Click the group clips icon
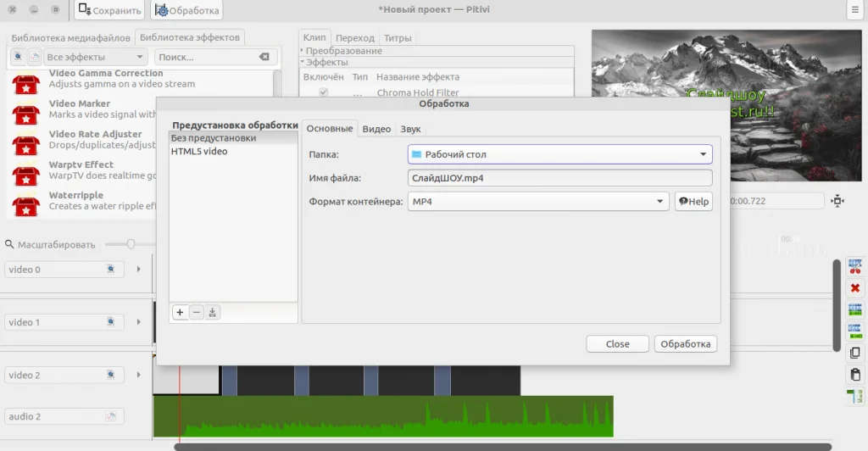This screenshot has width=868, height=451. pos(854,309)
